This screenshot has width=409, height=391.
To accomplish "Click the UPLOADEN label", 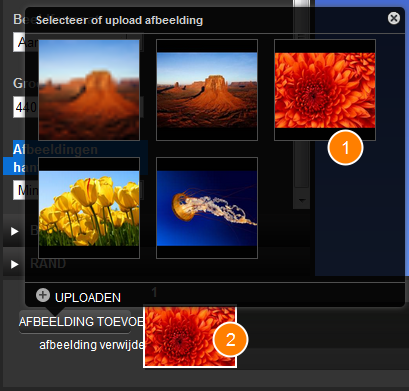I will pyautogui.click(x=88, y=298).
